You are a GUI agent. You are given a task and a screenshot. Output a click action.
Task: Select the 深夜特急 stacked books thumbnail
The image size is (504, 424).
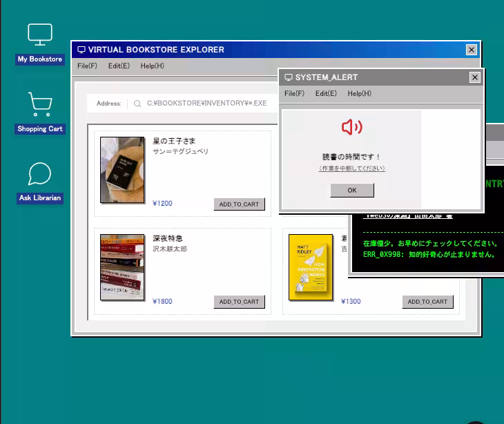pyautogui.click(x=122, y=267)
